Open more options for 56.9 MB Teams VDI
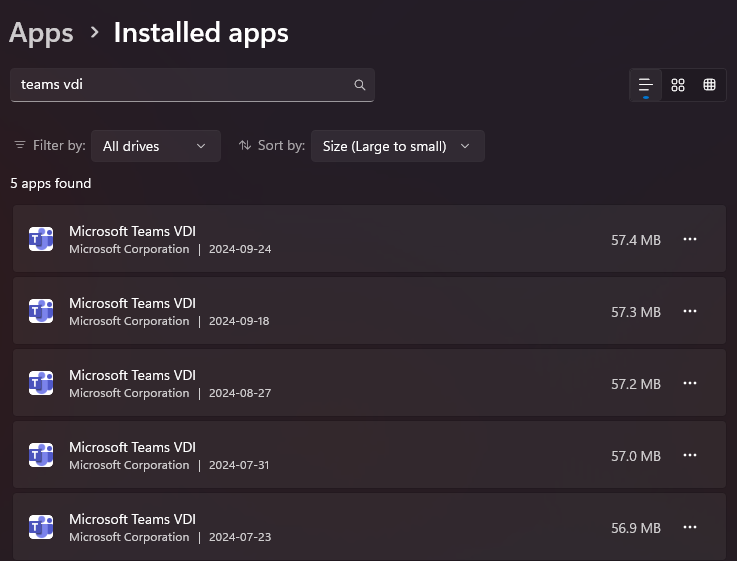This screenshot has height=561, width=737. [x=690, y=527]
